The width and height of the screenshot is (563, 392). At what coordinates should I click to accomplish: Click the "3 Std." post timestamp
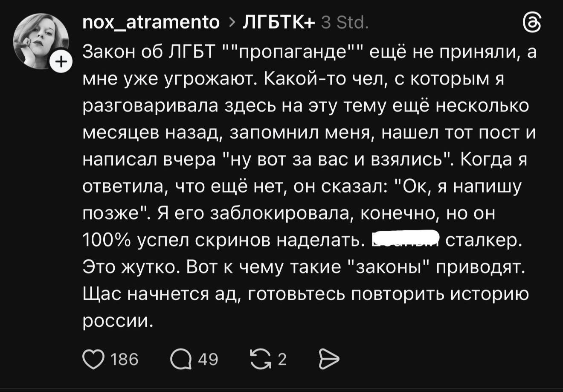[x=345, y=22]
